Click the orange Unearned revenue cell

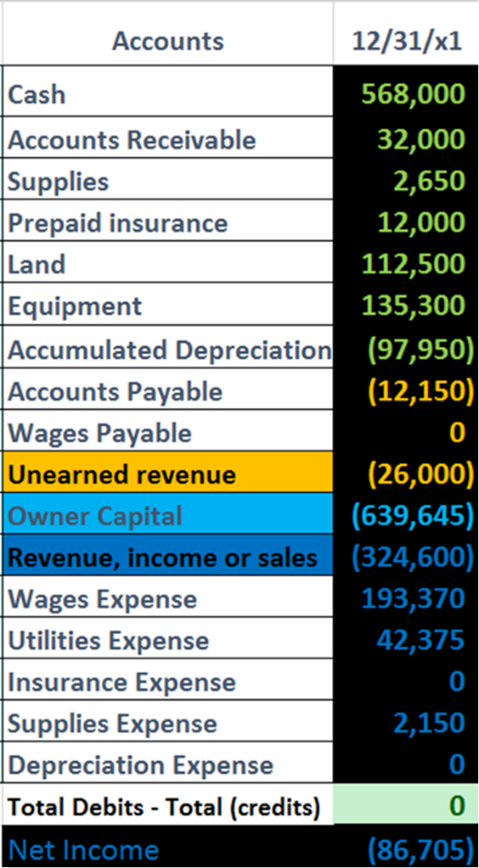167,475
